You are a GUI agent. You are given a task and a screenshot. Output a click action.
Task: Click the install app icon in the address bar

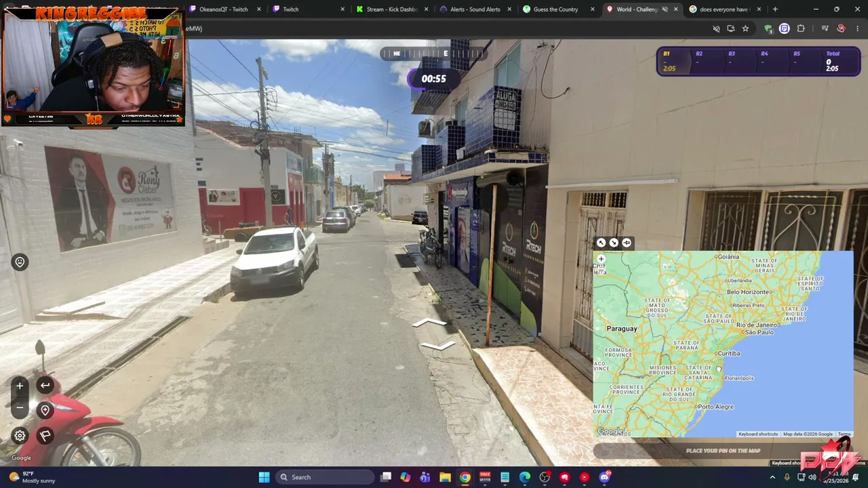730,28
